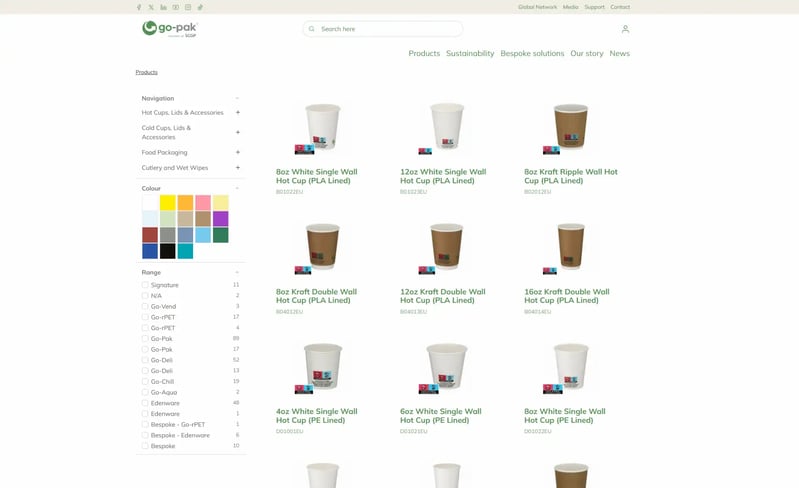Open the YouTube social icon
This screenshot has height=488, width=799.
click(175, 7)
